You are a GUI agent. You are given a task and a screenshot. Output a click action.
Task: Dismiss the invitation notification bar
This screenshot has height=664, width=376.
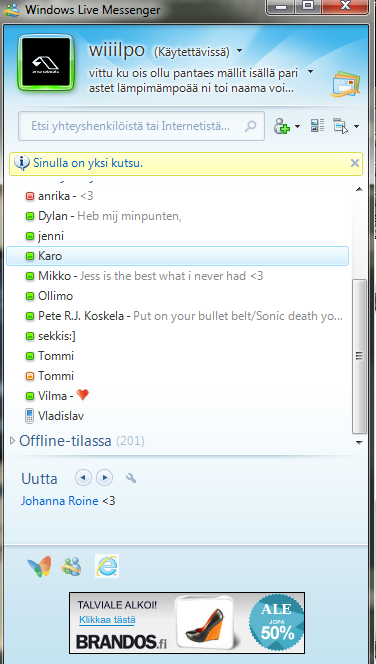point(355,163)
